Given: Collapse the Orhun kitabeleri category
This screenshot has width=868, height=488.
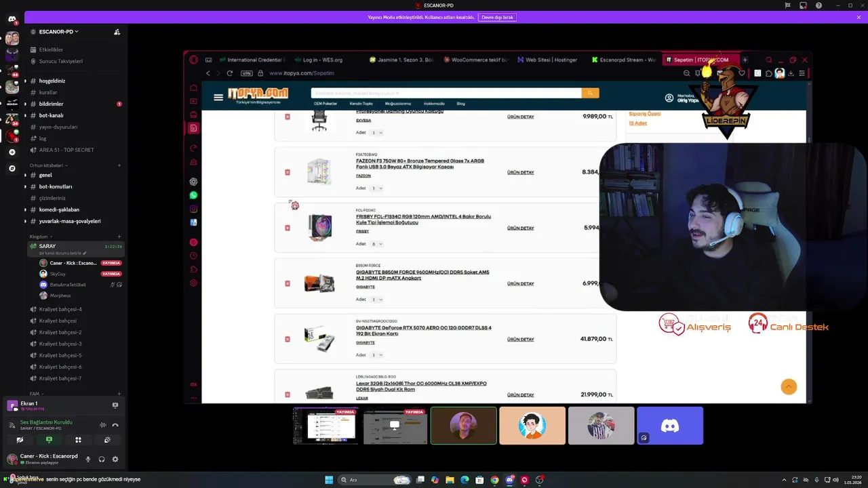Looking at the screenshot, I should [x=48, y=165].
